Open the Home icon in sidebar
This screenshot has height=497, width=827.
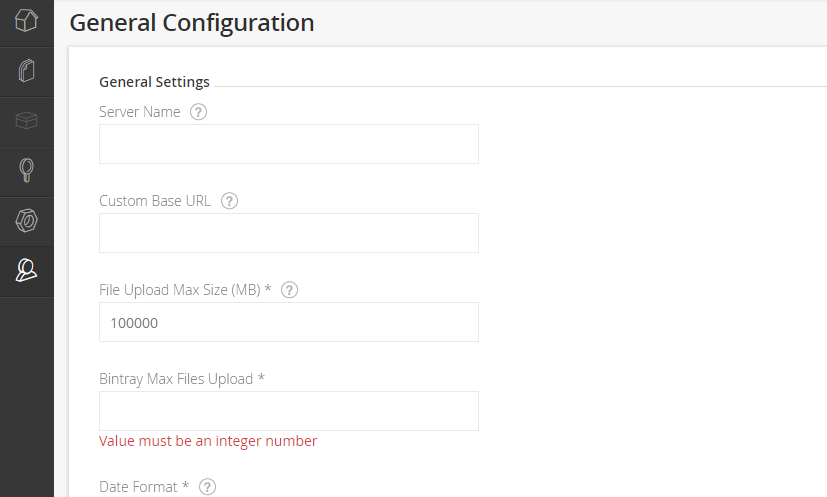click(x=27, y=22)
